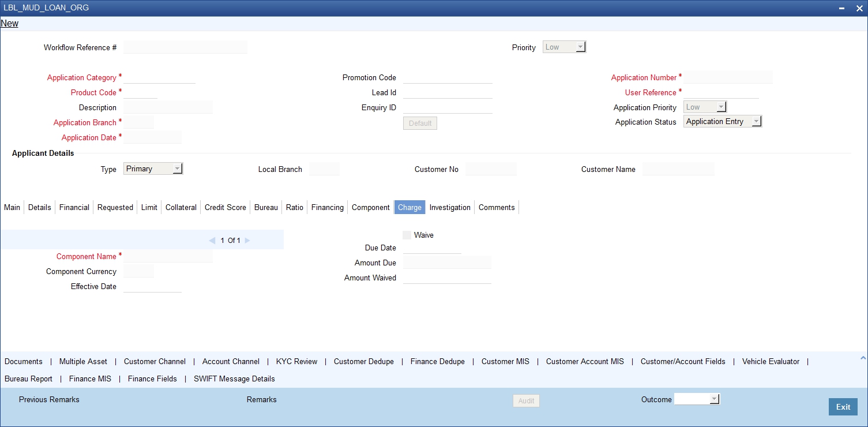Click the User Reference field
Screen dimensions: 868x427
pyautogui.click(x=721, y=92)
